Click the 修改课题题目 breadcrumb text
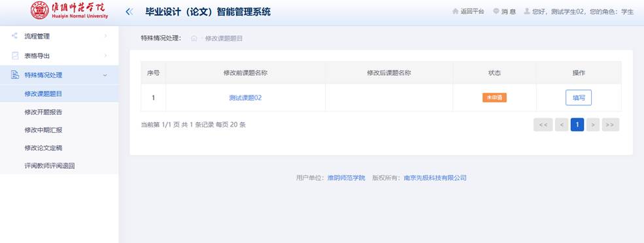644x243 pixels. click(x=224, y=39)
